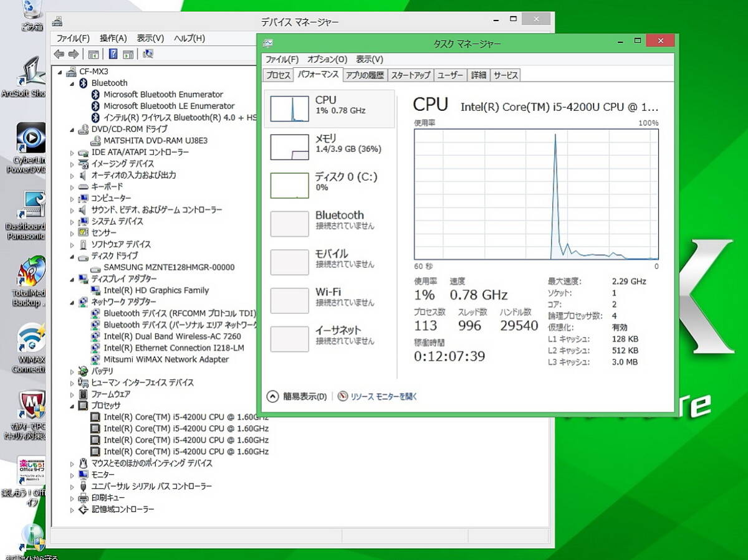Open Task Manager オプション(O) menu
Image resolution: width=748 pixels, height=560 pixels.
pos(327,60)
